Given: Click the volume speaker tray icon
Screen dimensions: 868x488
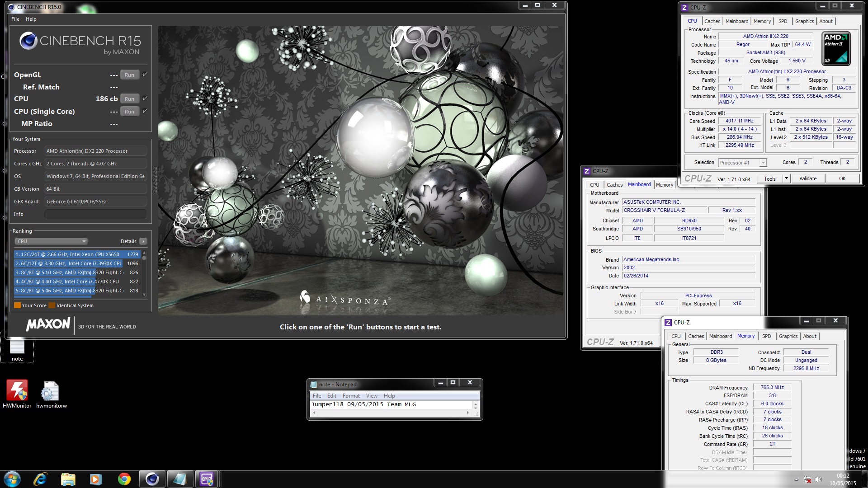Looking at the screenshot, I should coord(818,479).
